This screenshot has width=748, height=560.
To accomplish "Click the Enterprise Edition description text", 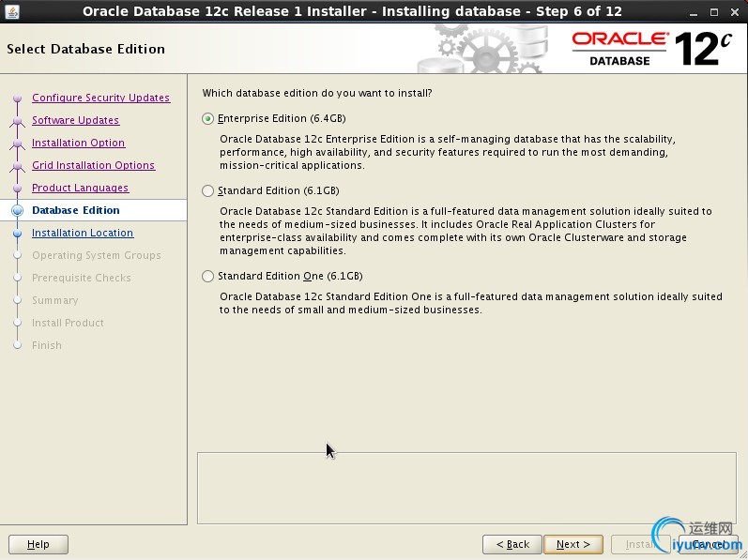I will coord(448,153).
